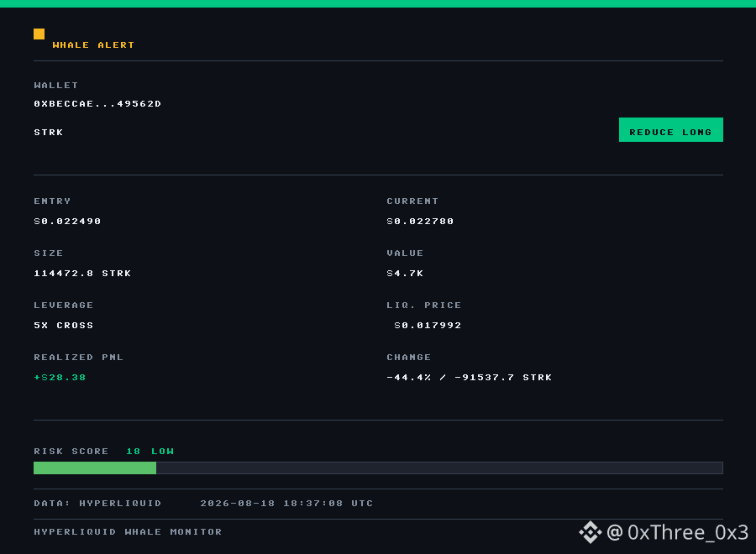Select entry price $0.022490
The image size is (756, 554).
tap(67, 221)
